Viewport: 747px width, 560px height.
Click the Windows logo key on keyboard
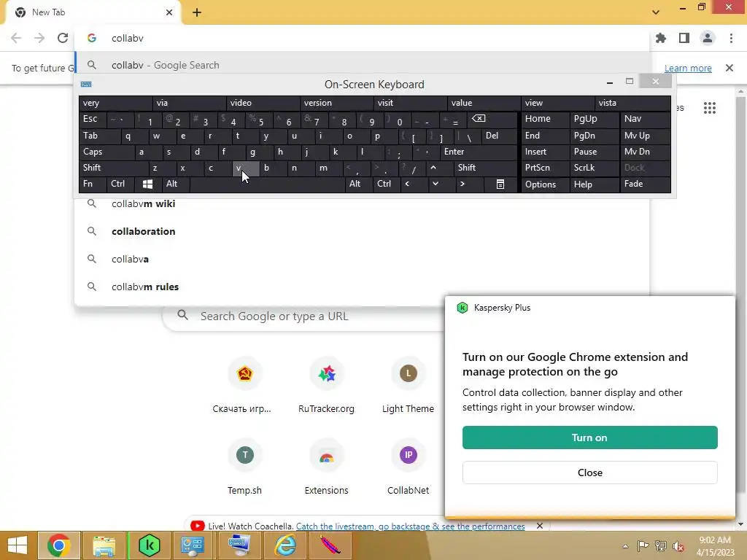tap(147, 184)
